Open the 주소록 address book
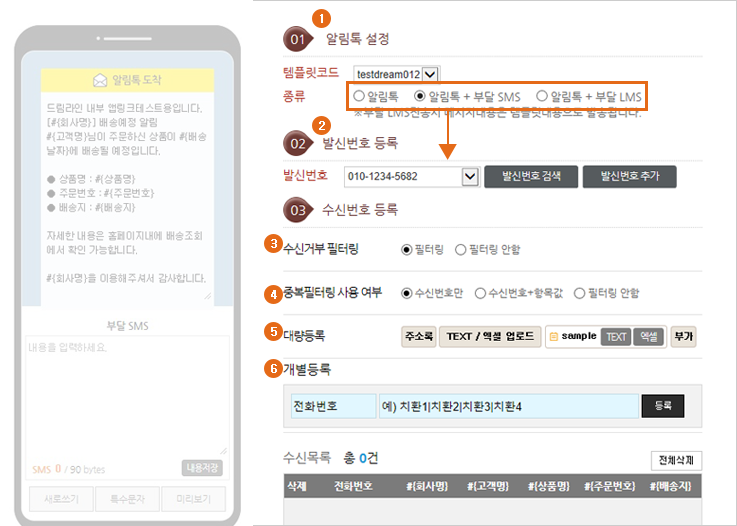This screenshot has height=526, width=737. [x=417, y=337]
